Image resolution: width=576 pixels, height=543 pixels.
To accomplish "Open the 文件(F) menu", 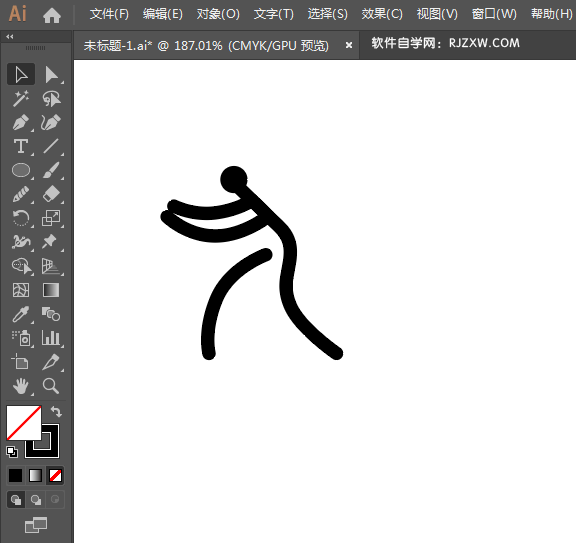I will (109, 14).
